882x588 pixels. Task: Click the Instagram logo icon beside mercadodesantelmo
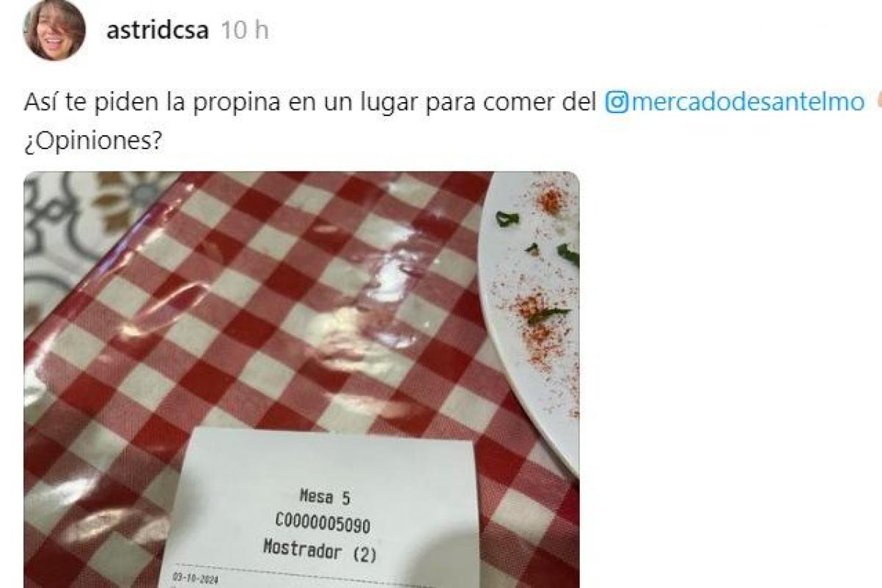click(x=616, y=102)
